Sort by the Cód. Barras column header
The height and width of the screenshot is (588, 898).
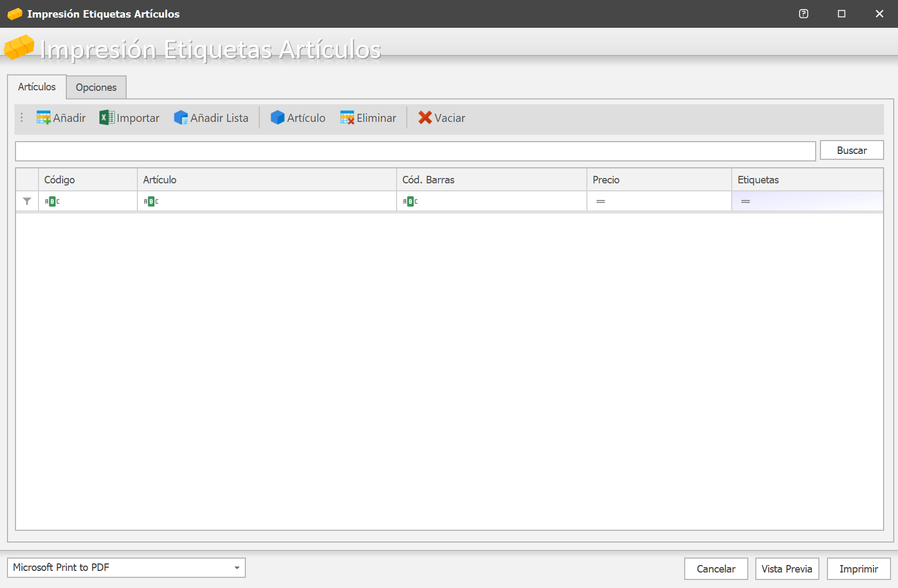point(492,180)
